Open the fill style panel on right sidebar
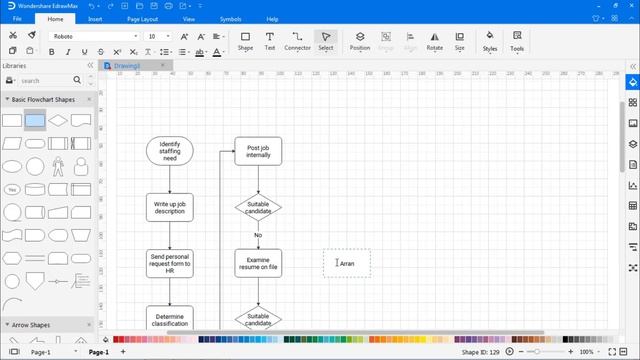Screen dimensions: 640x360 click(633, 82)
